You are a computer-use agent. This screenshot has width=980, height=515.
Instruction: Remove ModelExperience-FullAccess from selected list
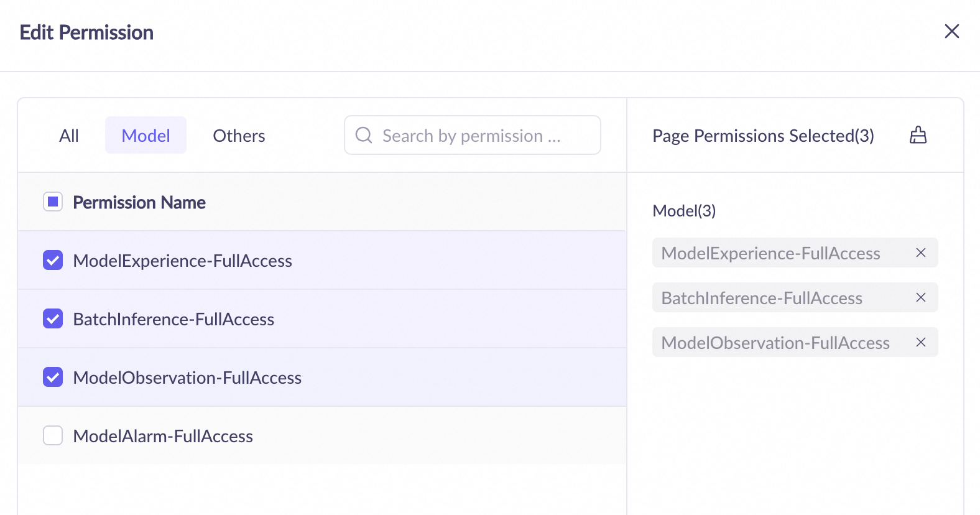click(921, 253)
